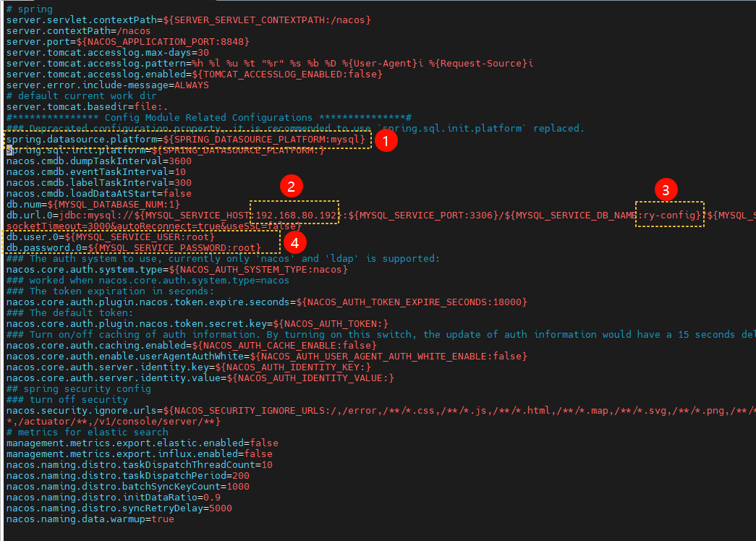Click the server.error.include-message=ALWAYS line

pos(108,85)
